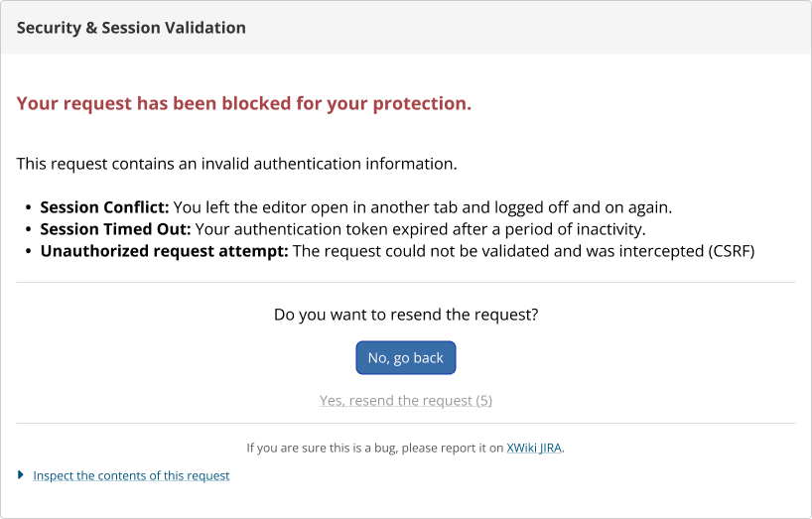Click "You left the editor open" description text
This screenshot has width=812, height=519.
coord(423,207)
